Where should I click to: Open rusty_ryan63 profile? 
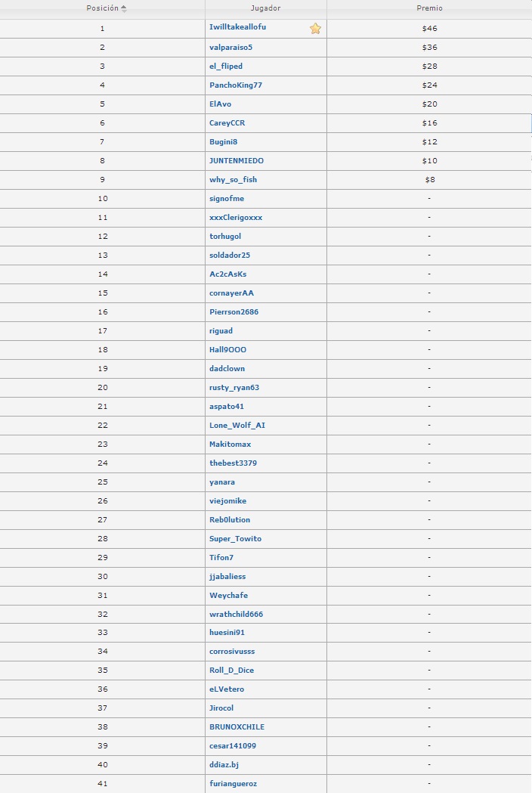(234, 387)
